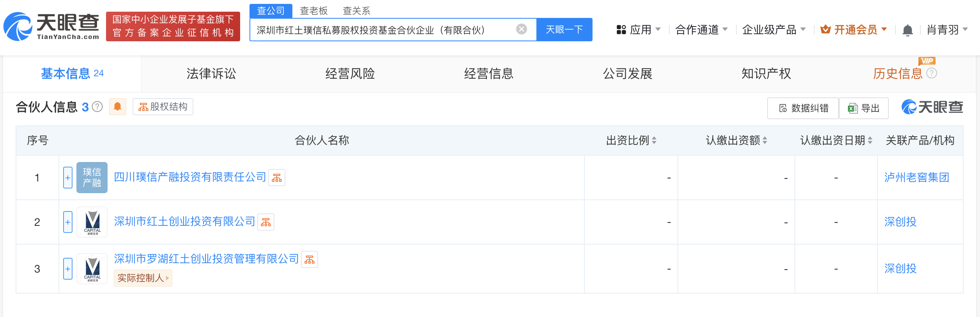980x317 pixels.
Task: Open equity chart icon for 四川璞信产融投资有限责任公司
Action: click(277, 178)
